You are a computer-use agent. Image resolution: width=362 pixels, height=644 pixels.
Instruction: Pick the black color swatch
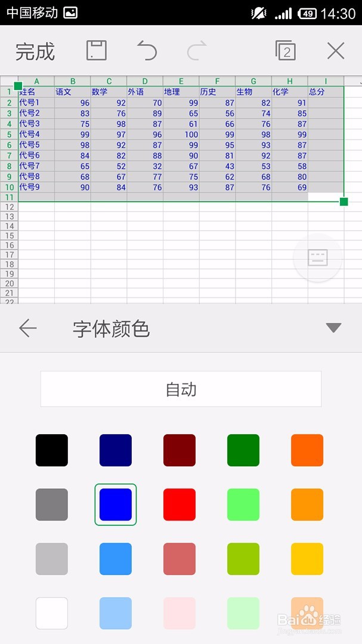tap(52, 450)
